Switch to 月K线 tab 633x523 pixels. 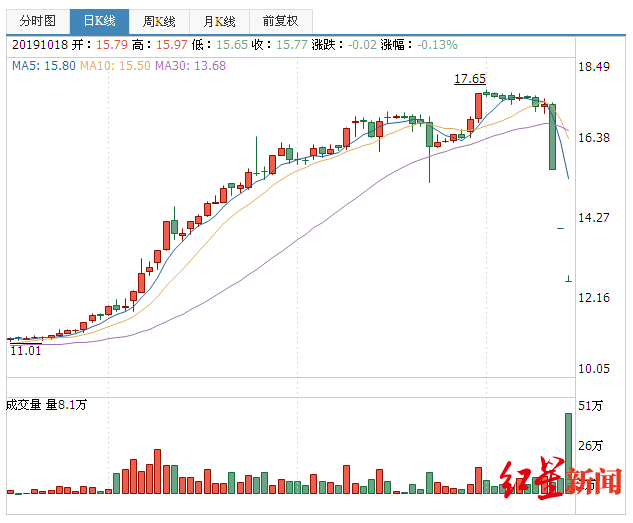pyautogui.click(x=219, y=21)
